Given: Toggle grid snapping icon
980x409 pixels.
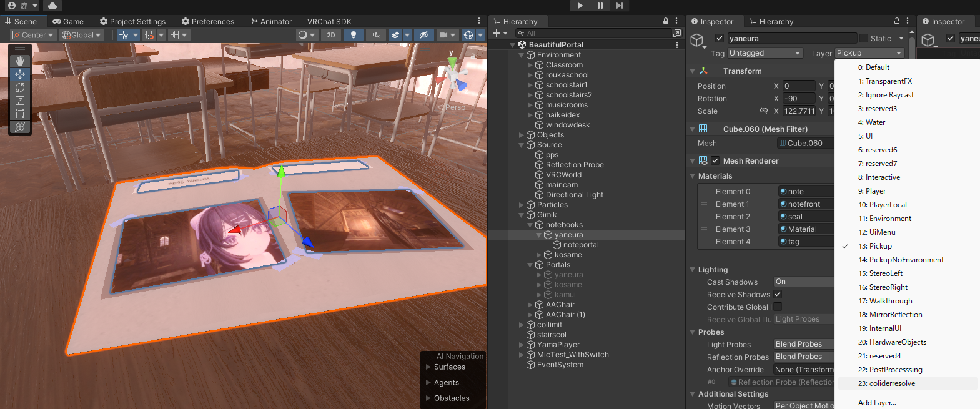Looking at the screenshot, I should pos(149,35).
